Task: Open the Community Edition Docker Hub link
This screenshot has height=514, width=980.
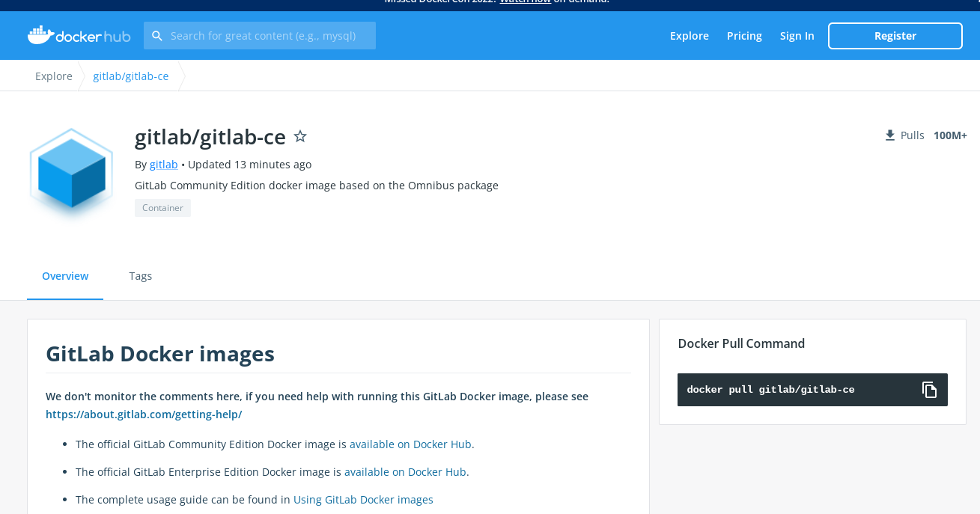Action: (x=410, y=444)
